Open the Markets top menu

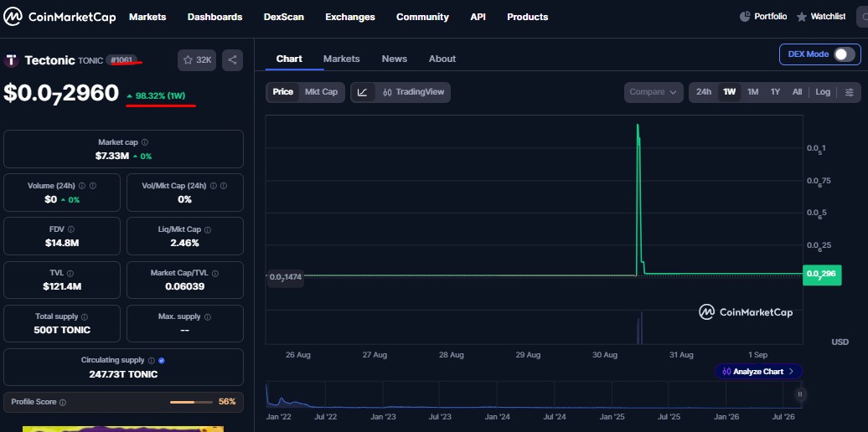click(147, 17)
